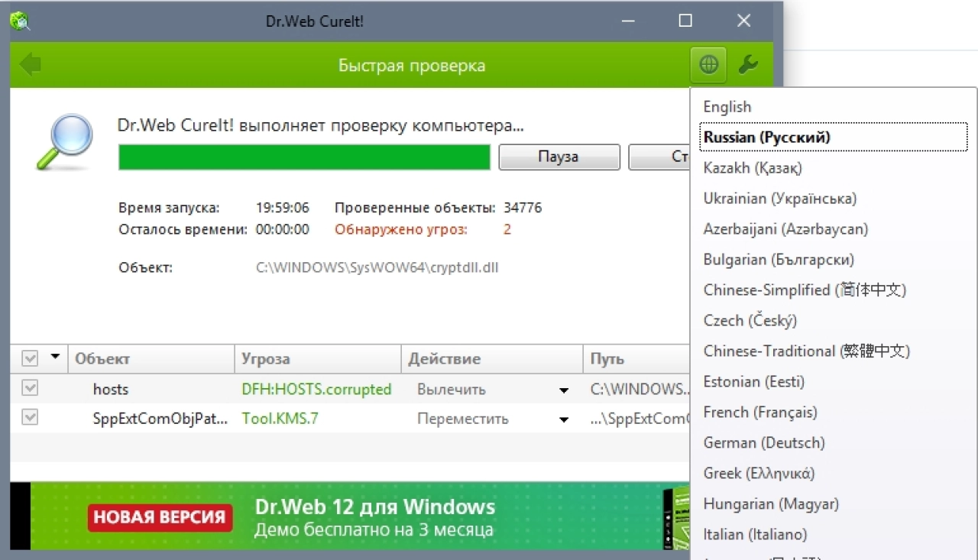Click the Вылечить action text
978x560 pixels.
[x=451, y=389]
